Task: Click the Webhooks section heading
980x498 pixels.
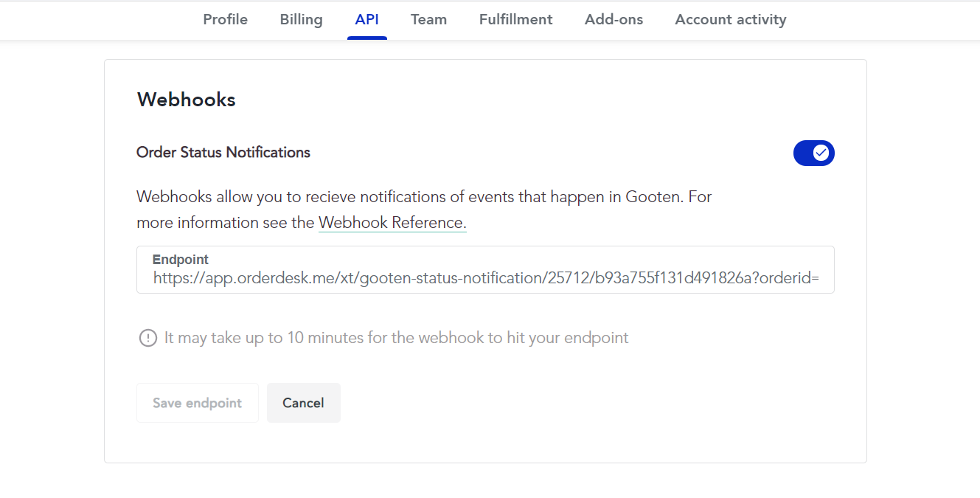Action: pos(187,100)
